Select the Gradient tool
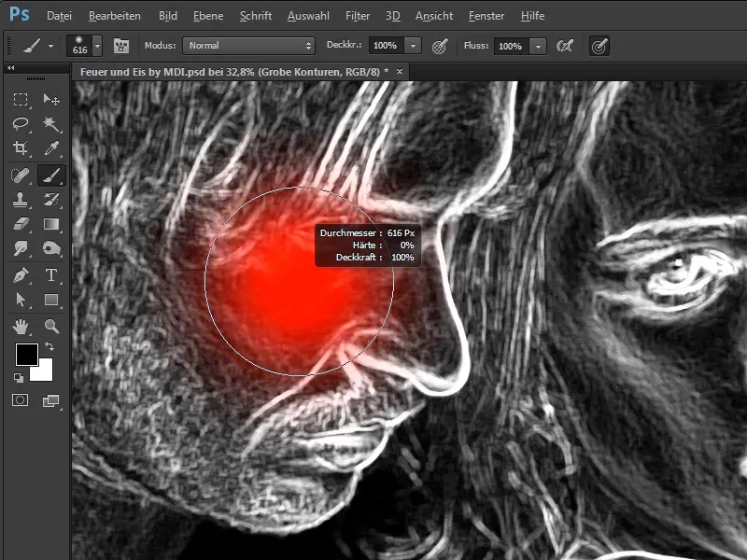The image size is (747, 560). pyautogui.click(x=51, y=224)
